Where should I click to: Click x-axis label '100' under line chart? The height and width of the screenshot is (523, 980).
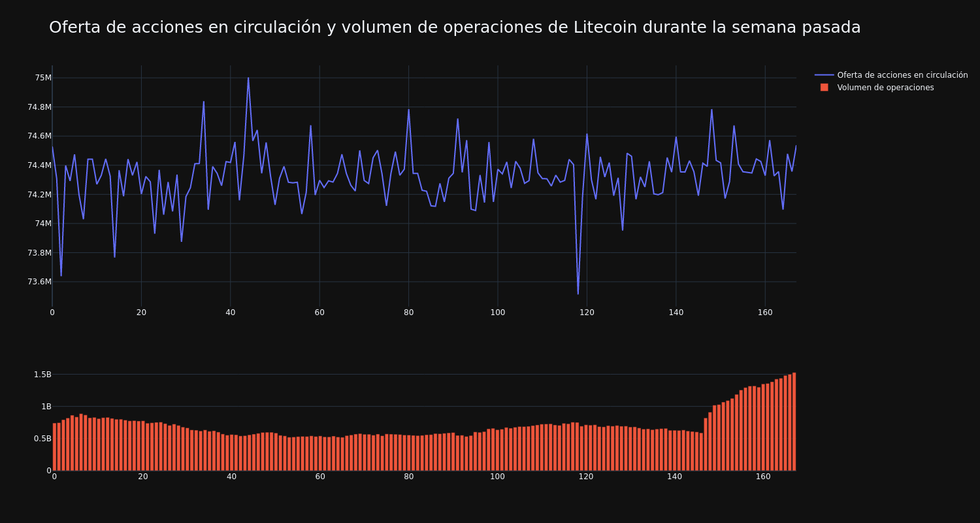498,312
